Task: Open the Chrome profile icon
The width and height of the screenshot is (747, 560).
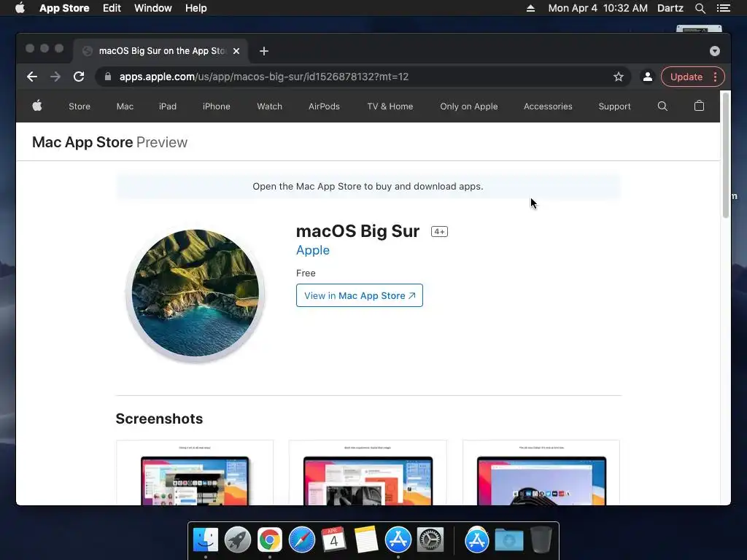Action: 648,77
